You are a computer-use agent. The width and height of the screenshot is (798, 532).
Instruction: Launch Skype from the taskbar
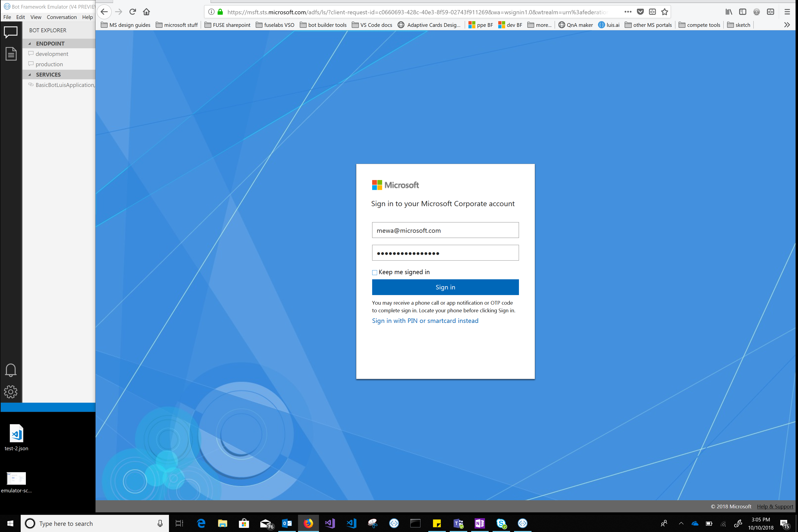[501, 523]
